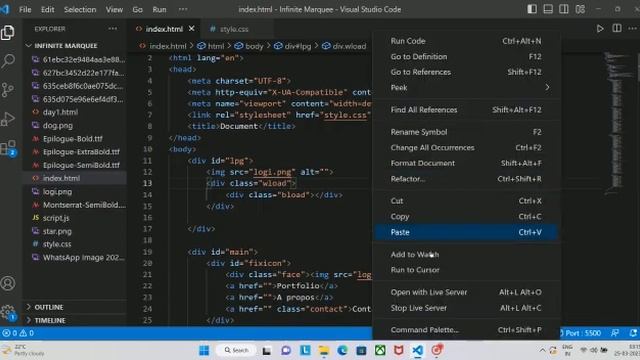Choose Find All References
Image resolution: width=640 pixels, height=360 pixels.
tap(466, 109)
